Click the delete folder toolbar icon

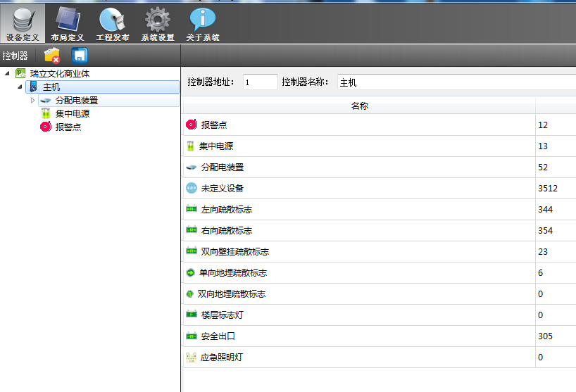point(51,56)
